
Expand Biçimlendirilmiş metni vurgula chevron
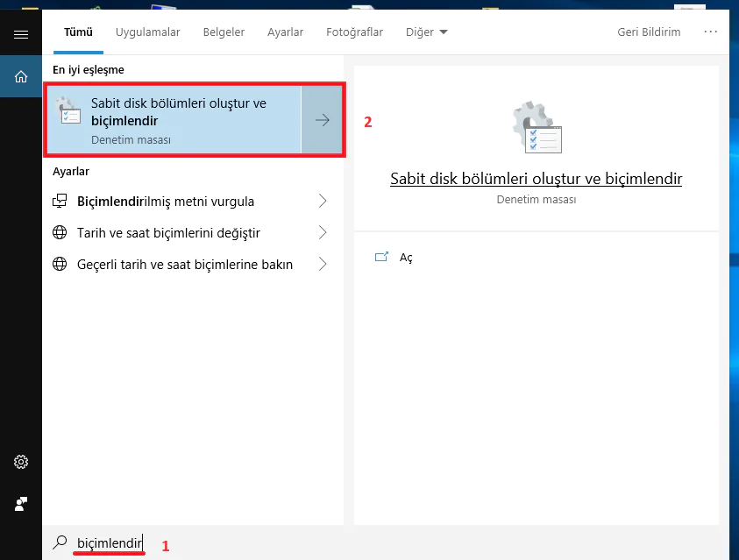[322, 202]
